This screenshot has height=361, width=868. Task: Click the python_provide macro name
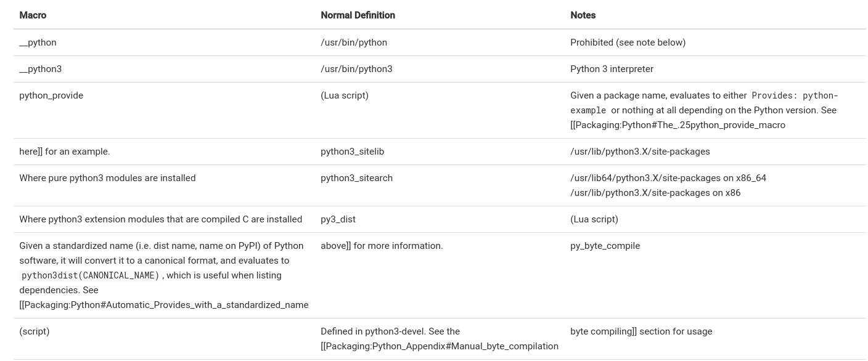pyautogui.click(x=51, y=95)
